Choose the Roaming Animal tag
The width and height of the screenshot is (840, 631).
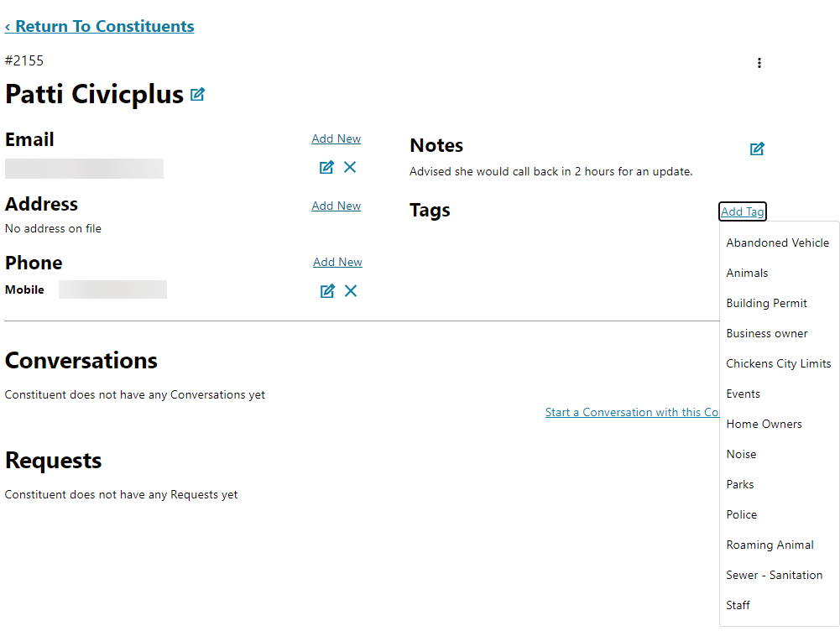[770, 545]
